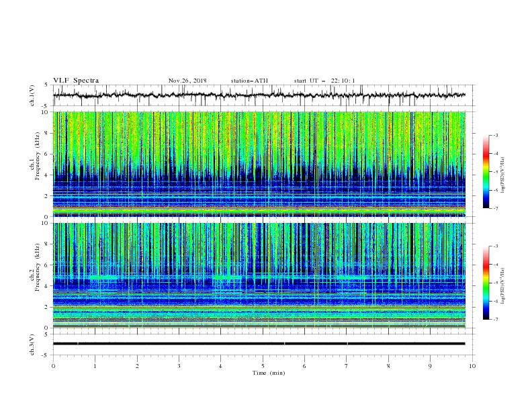This screenshot has height=411, width=532.
Task: Click the "Time (min)" x-axis label
Action: pos(269,373)
